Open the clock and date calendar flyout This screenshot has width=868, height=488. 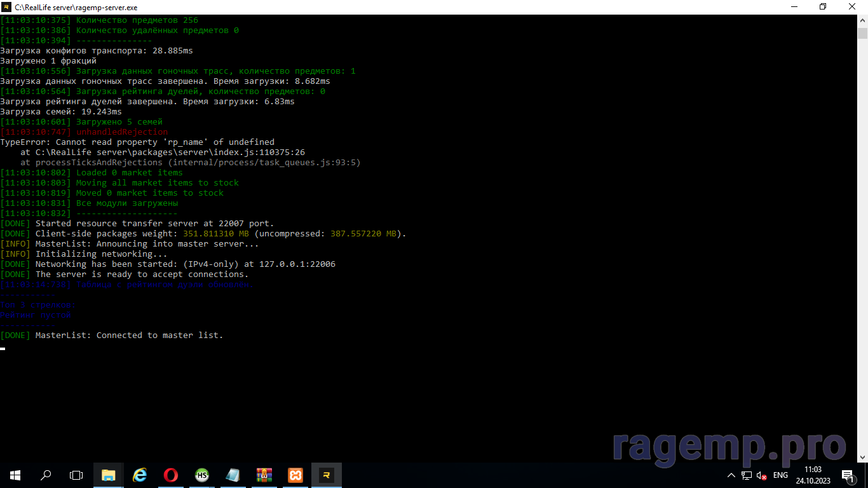click(813, 475)
